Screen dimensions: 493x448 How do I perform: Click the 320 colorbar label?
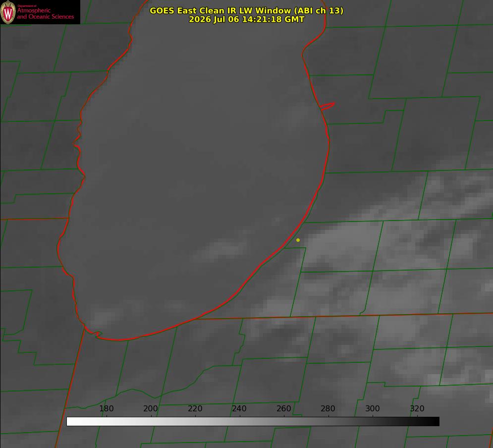[417, 408]
